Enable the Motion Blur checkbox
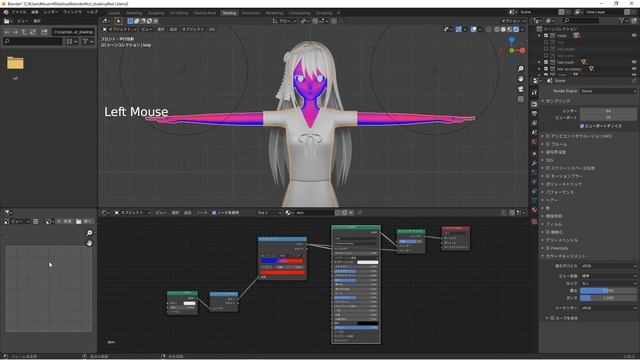This screenshot has height=360, width=640. [x=548, y=176]
